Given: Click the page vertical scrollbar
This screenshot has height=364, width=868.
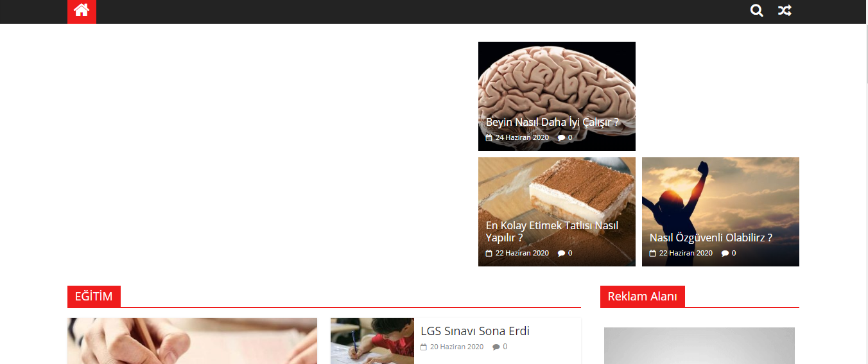Looking at the screenshot, I should (864, 182).
